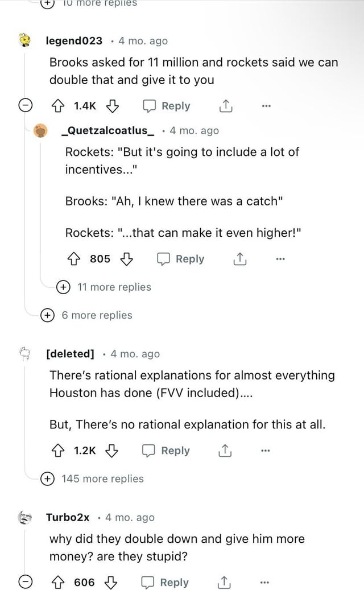The height and width of the screenshot is (590, 364).
Task: Expand 145 more replies
Action: click(96, 478)
